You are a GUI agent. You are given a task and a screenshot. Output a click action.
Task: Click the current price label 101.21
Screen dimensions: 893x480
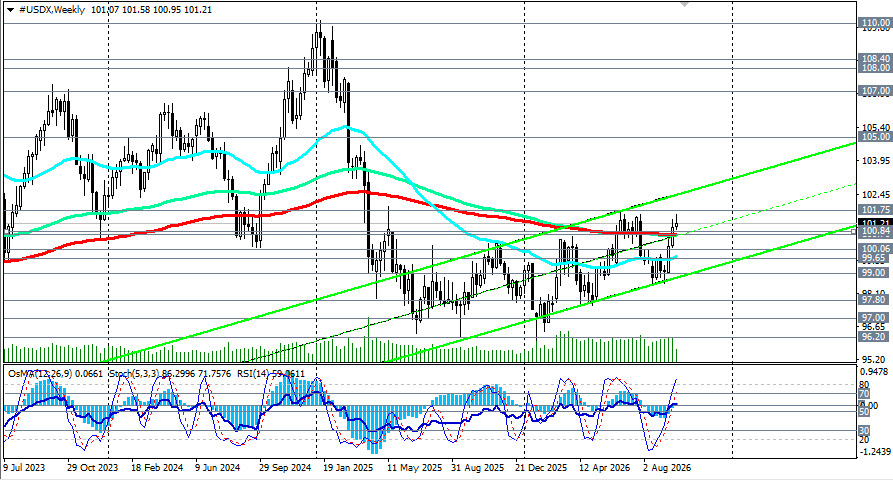point(875,223)
